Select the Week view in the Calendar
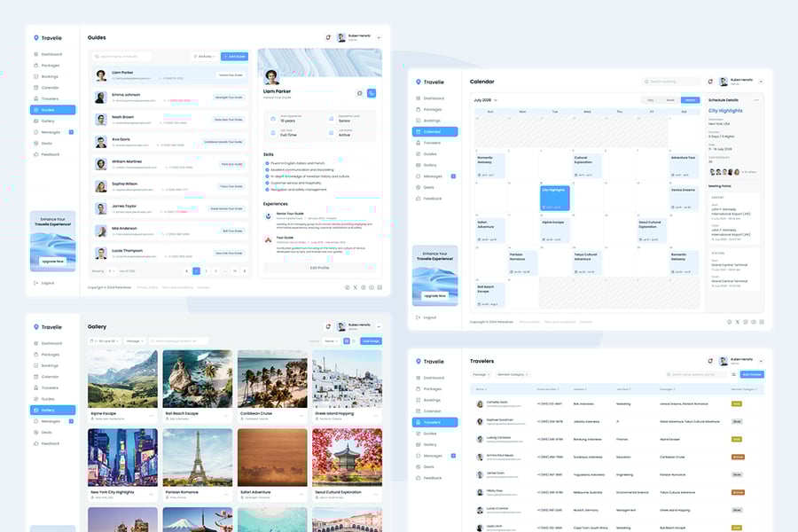The height and width of the screenshot is (532, 798). tap(670, 100)
